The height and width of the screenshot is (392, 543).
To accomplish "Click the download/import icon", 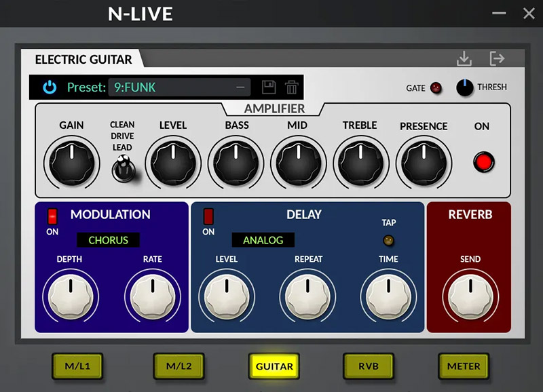I will click(x=464, y=59).
